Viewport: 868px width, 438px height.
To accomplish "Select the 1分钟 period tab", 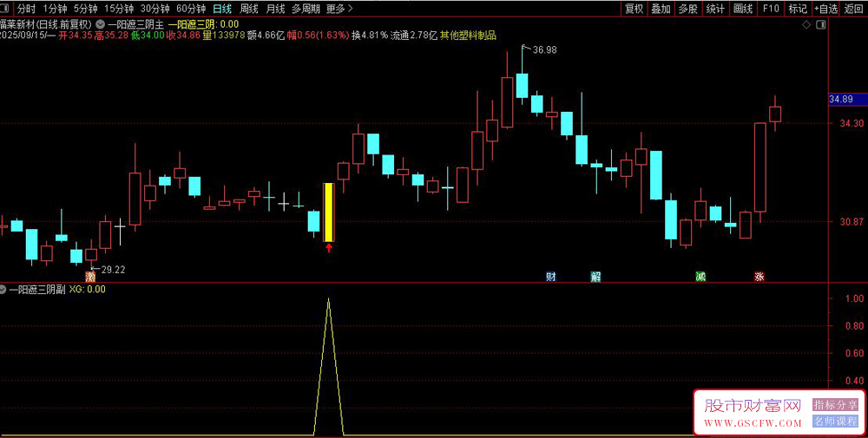I will [54, 9].
